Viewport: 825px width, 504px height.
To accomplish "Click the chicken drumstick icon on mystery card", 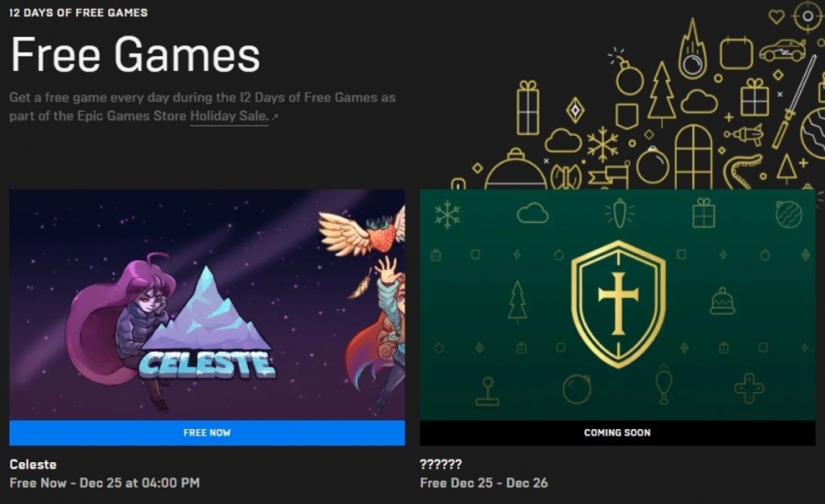I will 664,384.
